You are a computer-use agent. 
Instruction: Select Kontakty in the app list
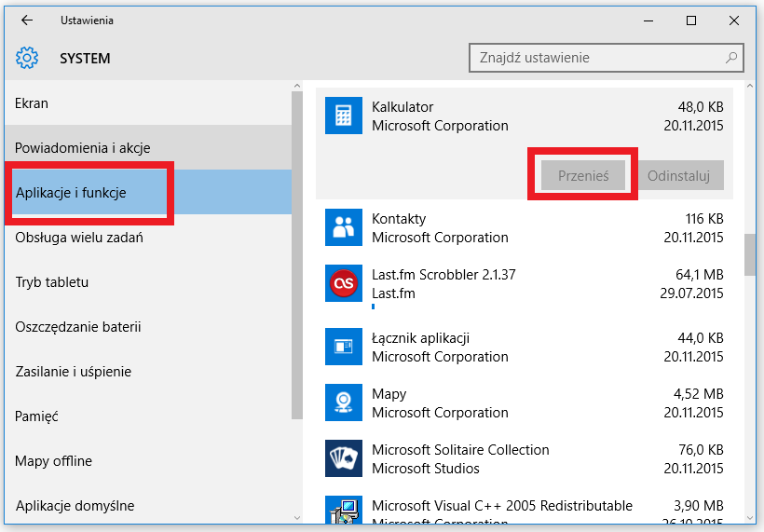tap(525, 227)
